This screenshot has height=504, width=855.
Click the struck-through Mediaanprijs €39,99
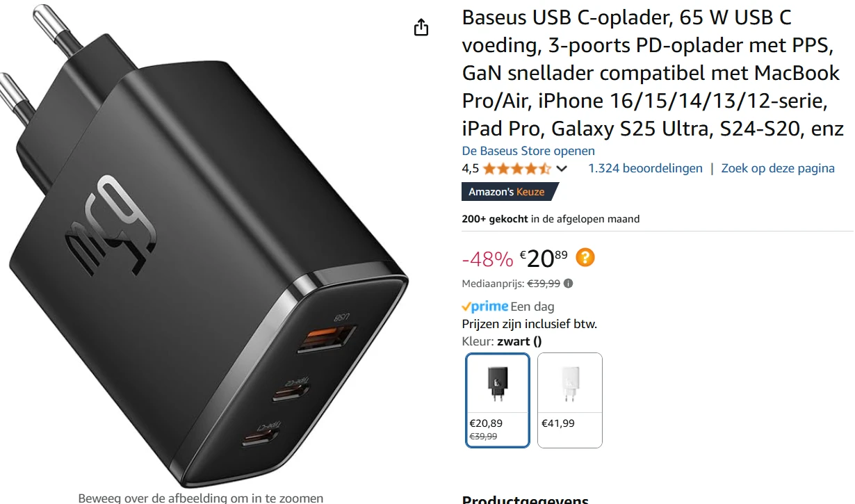click(544, 284)
